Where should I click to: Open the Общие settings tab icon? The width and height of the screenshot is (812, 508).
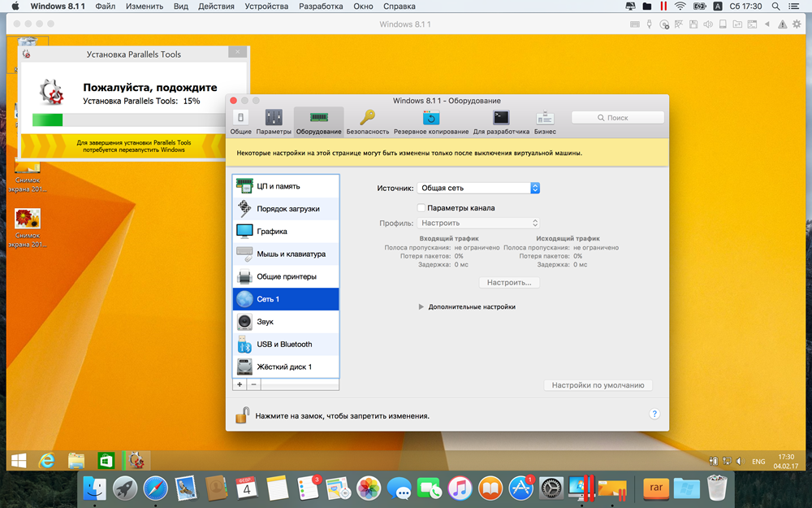(240, 119)
